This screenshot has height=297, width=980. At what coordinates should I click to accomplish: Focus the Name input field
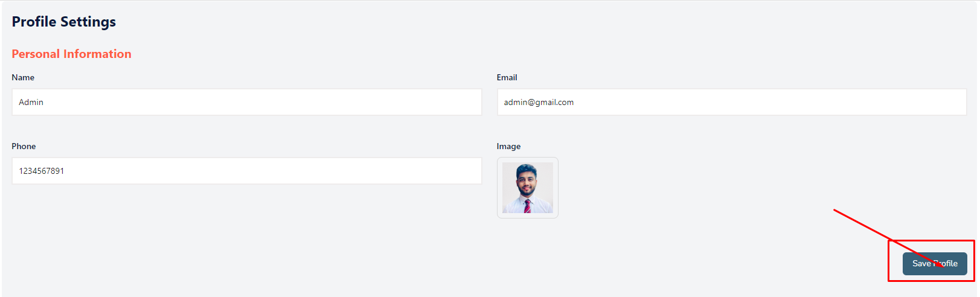coord(247,102)
